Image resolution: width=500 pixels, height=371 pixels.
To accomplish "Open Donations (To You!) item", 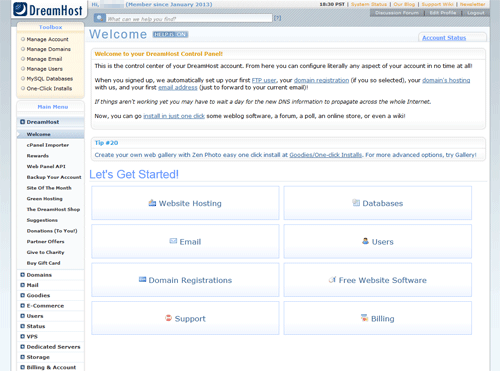I will tap(52, 231).
